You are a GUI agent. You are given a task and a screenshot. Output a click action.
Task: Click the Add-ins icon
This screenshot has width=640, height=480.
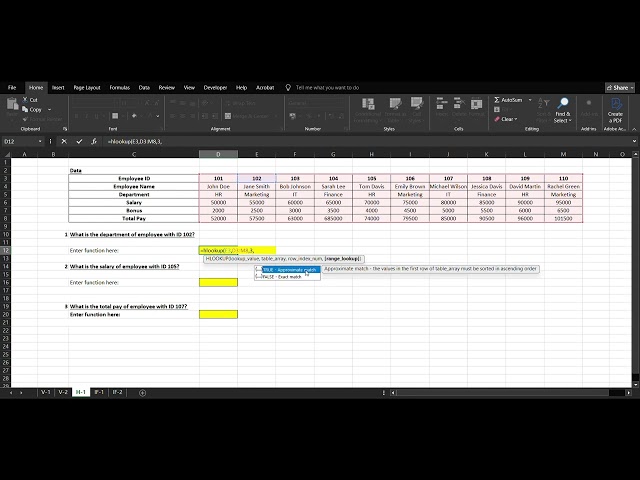(x=589, y=104)
